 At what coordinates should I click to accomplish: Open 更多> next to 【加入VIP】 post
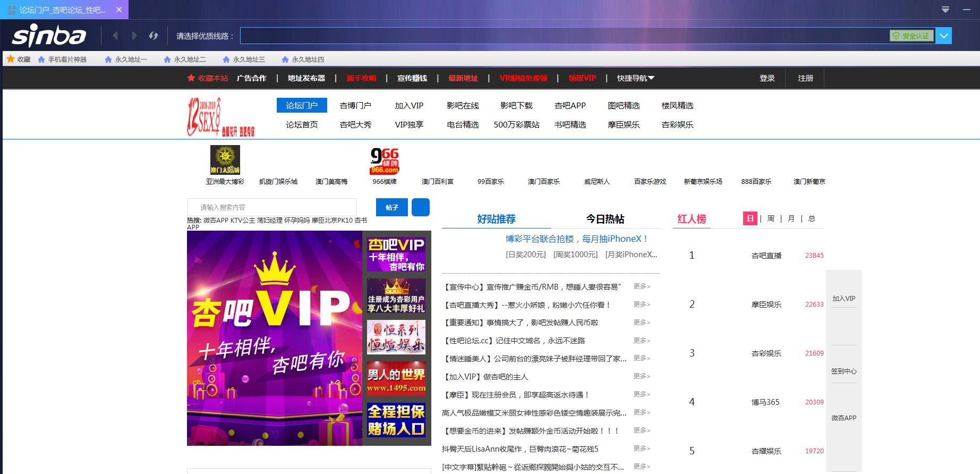[642, 376]
